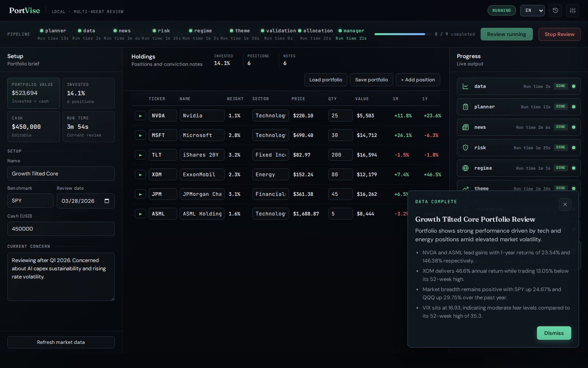The height and width of the screenshot is (368, 588).
Task: Click Save portfolio
Action: click(x=372, y=80)
